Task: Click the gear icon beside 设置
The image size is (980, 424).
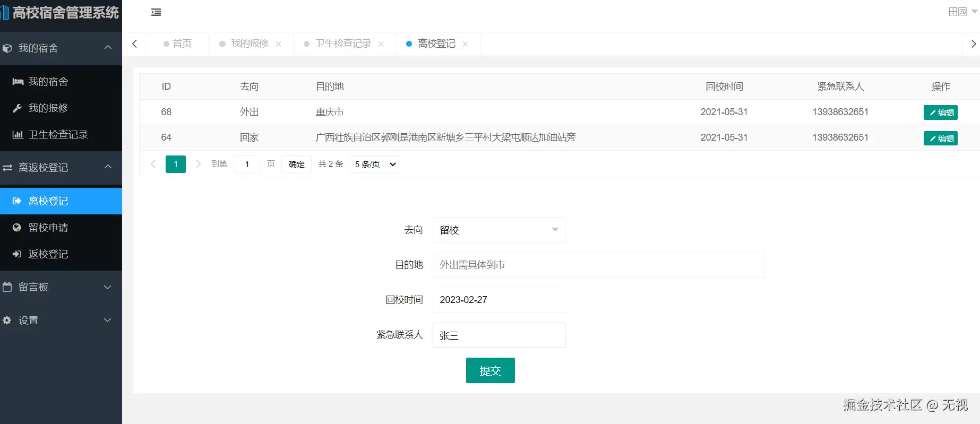Action: [7, 321]
